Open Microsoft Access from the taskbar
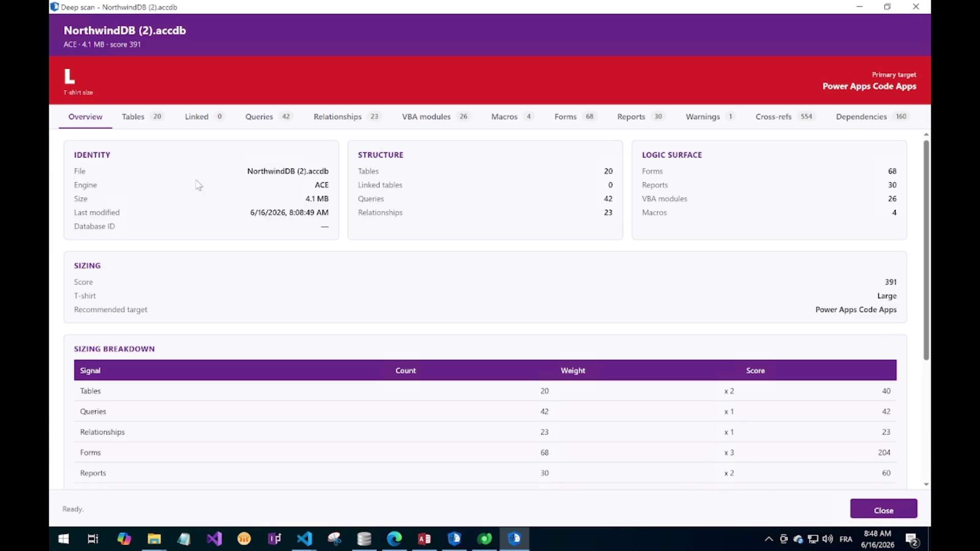Image resolution: width=980 pixels, height=551 pixels. coord(425,539)
